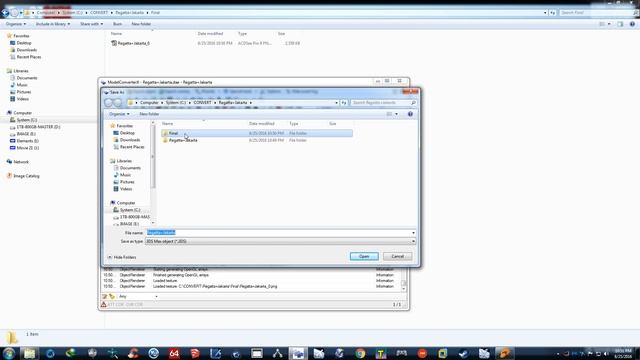Click the Forward arrow in Save As dialog
The image size is (640, 360).
pos(118,103)
